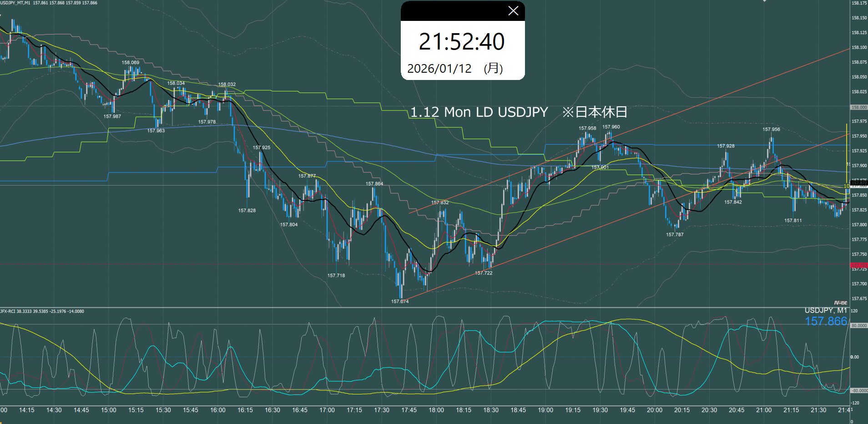
Task: Click the 20:00 mark on the time axis
Action: 654,410
